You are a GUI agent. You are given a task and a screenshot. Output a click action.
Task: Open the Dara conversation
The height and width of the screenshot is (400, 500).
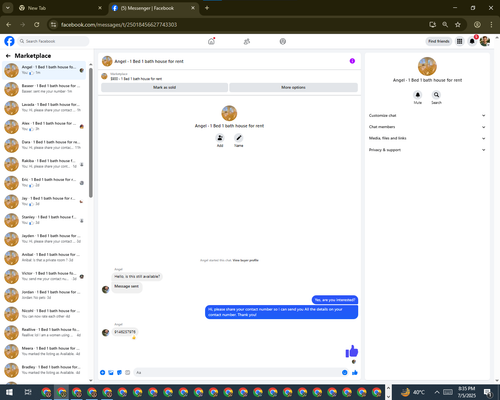44,145
